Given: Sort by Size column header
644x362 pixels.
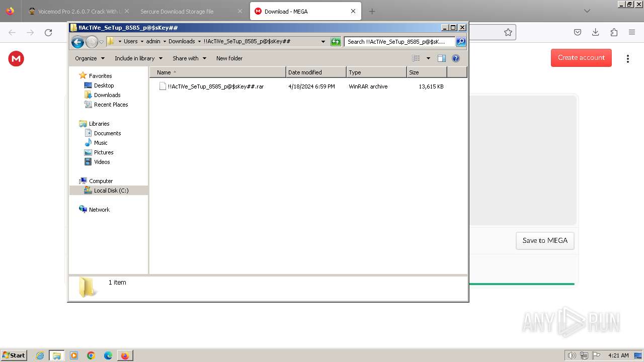Looking at the screenshot, I should pyautogui.click(x=427, y=72).
